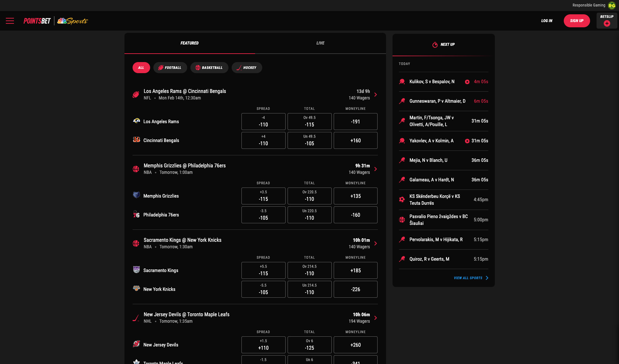619x364 pixels.
Task: Select Over 6 total at -125
Action: pos(309,345)
